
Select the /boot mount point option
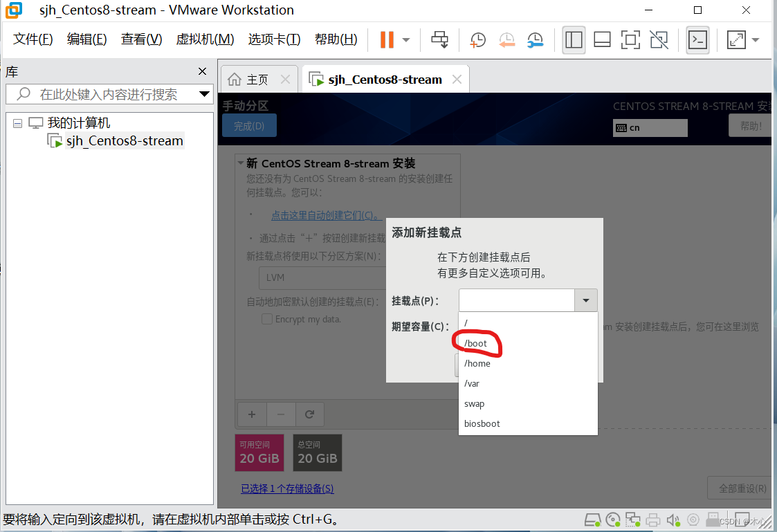(528, 343)
